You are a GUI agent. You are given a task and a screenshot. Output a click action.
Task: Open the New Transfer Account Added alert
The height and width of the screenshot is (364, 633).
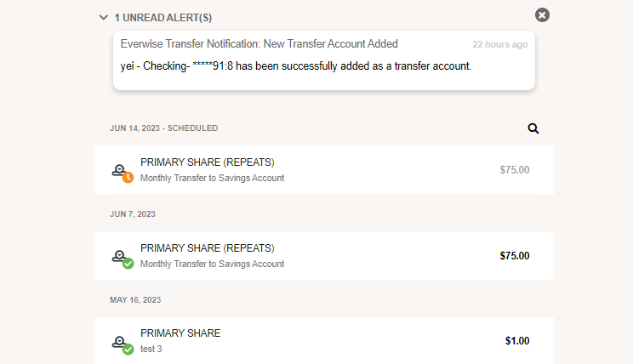(x=324, y=60)
